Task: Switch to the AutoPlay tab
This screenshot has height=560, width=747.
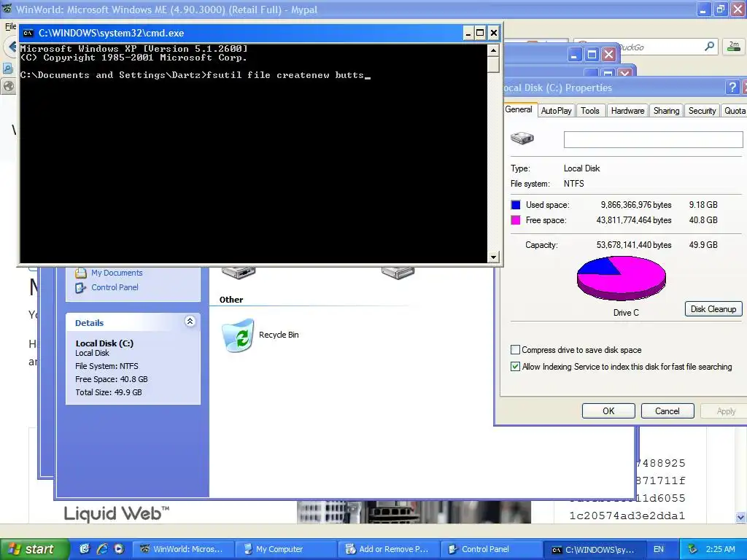Action: click(556, 111)
